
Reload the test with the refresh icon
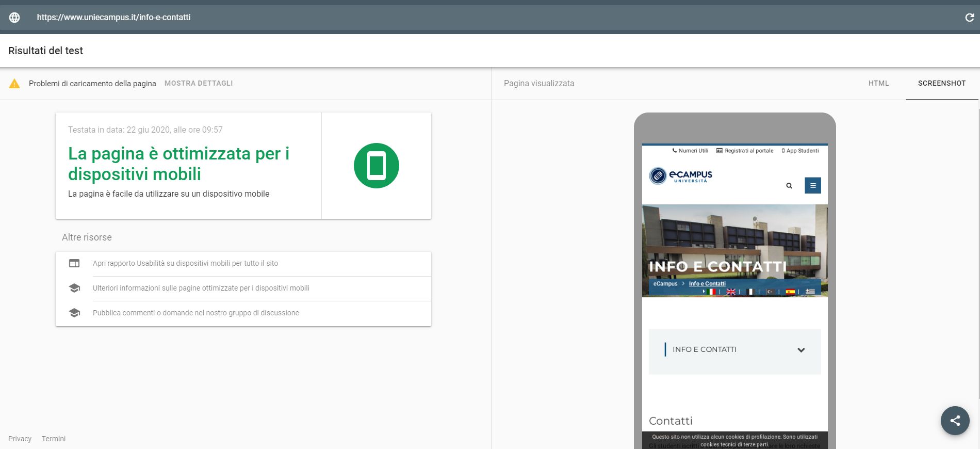click(x=969, y=18)
